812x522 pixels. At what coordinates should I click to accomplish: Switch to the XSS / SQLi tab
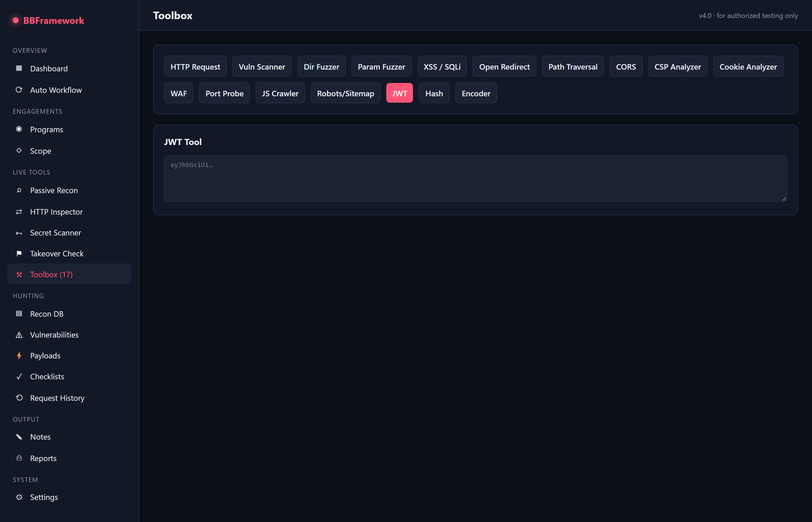point(442,66)
